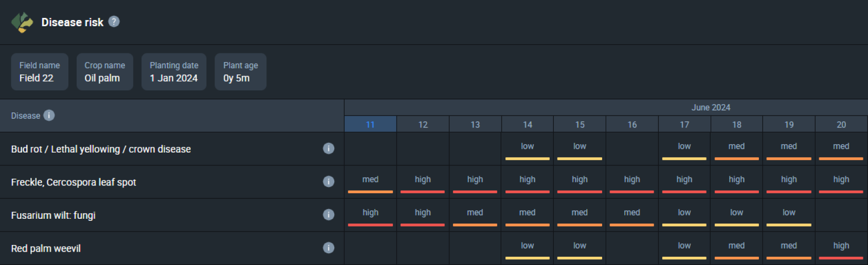The height and width of the screenshot is (265, 868).
Task: Select date column 17
Action: tap(684, 124)
